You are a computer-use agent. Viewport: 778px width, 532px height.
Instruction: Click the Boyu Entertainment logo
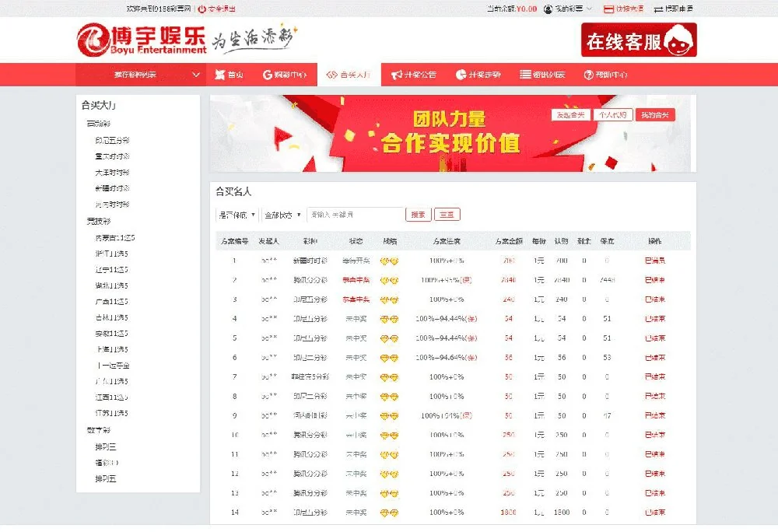[142, 39]
